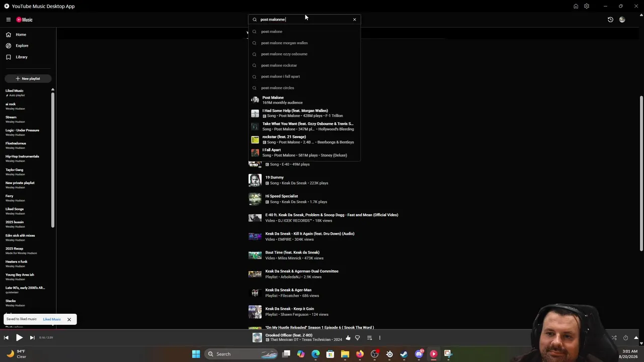Open 'Fast and Mean (Official Video)' result
This screenshot has width=644, height=362.
coord(332,215)
